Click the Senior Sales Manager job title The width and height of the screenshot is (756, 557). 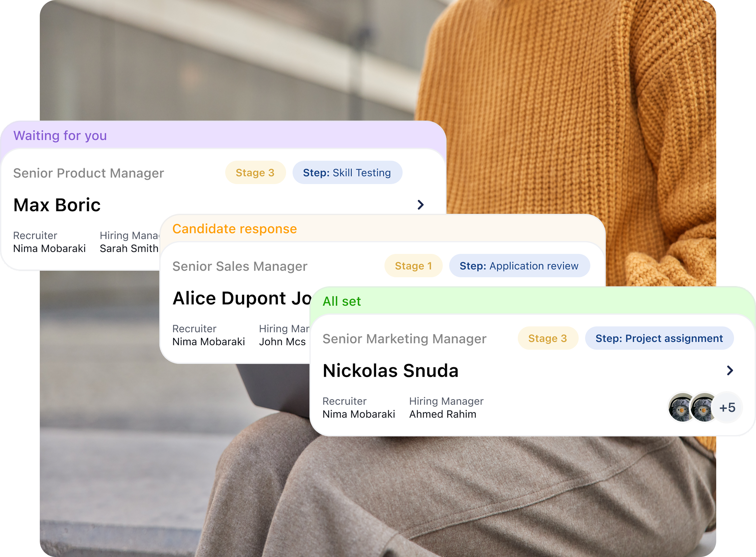point(240,266)
